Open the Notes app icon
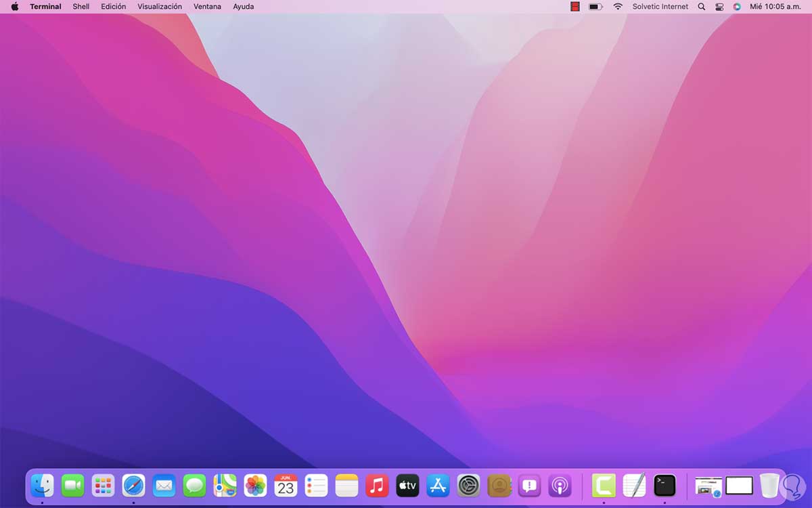Viewport: 812px width, 508px height. click(346, 486)
